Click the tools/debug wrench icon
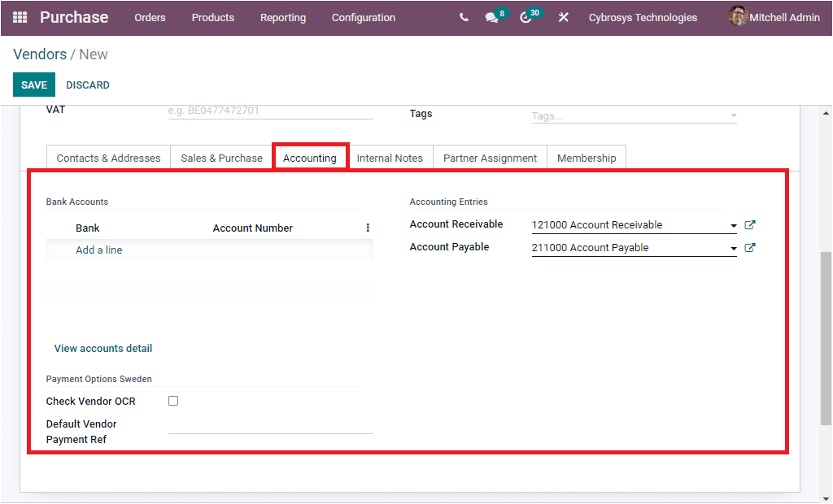 tap(564, 17)
